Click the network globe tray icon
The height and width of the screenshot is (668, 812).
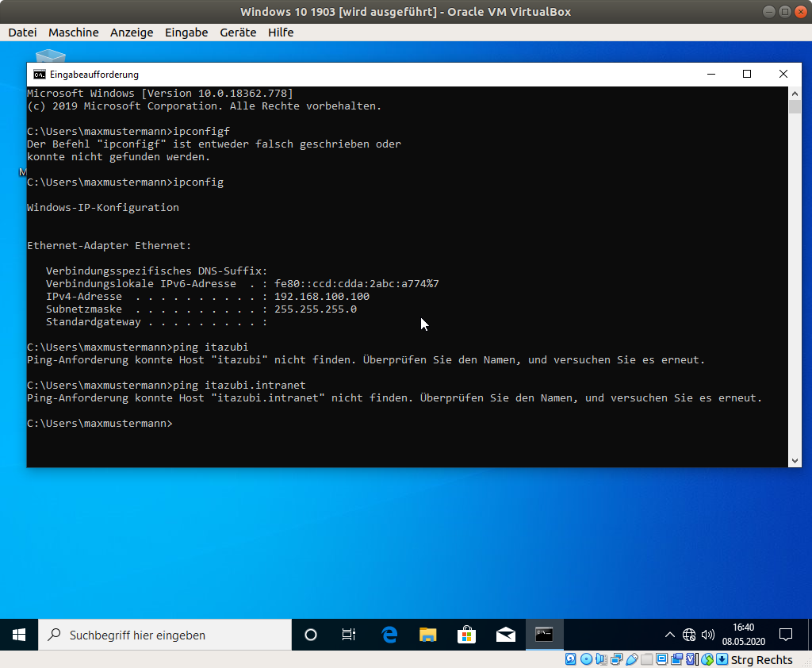tap(689, 635)
